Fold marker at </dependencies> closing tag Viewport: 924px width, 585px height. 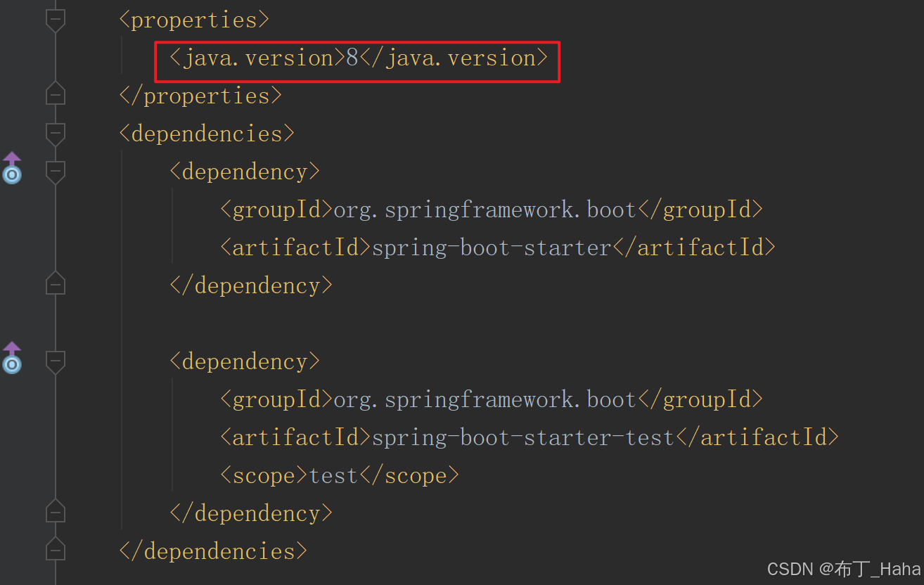(x=56, y=550)
